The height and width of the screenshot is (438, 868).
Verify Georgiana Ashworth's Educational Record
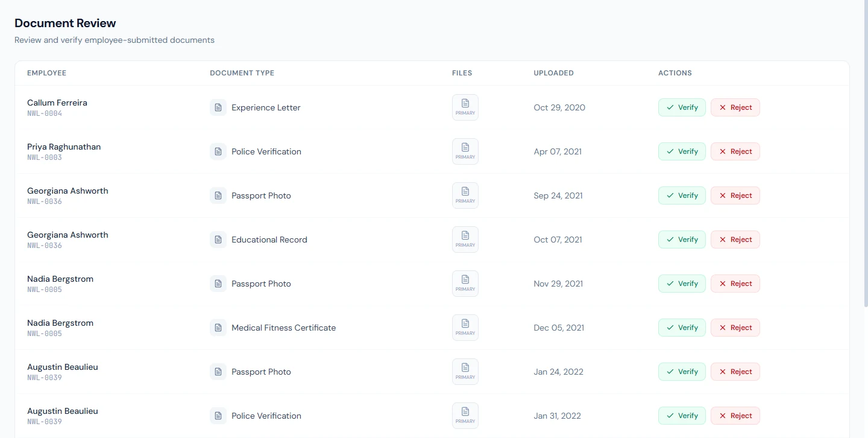pos(682,240)
